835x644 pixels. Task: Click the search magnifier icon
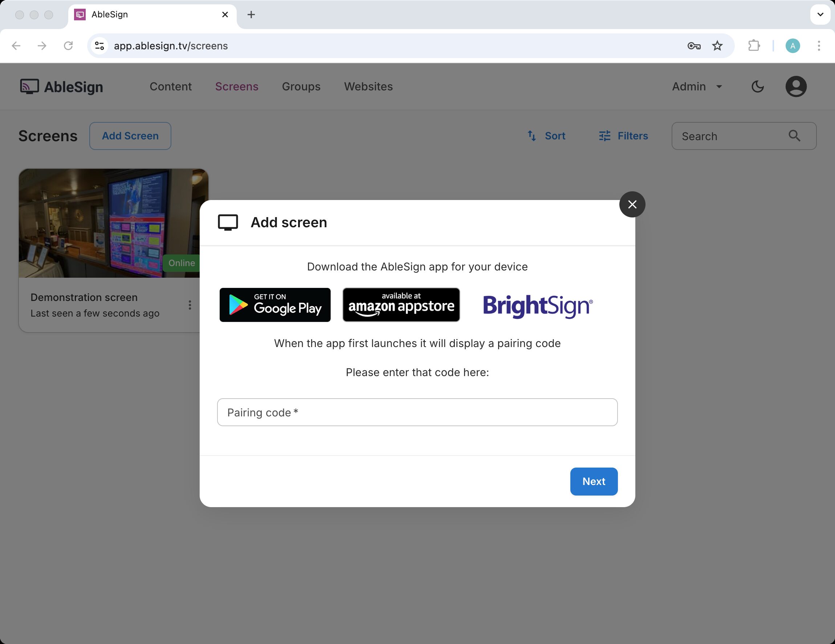click(794, 136)
